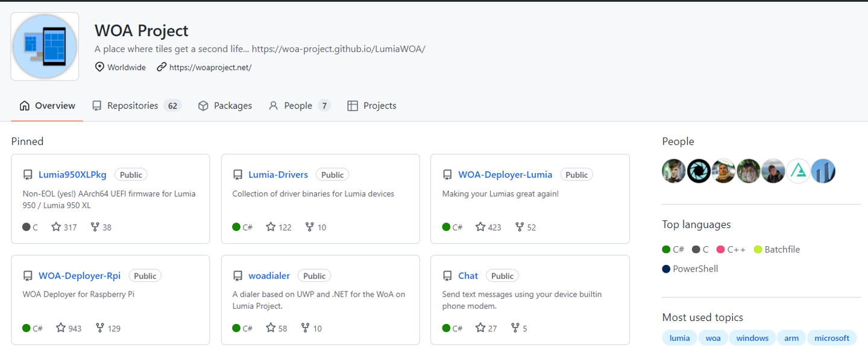Open the Lumia950XLPkg repository link
868x359 pixels.
72,174
